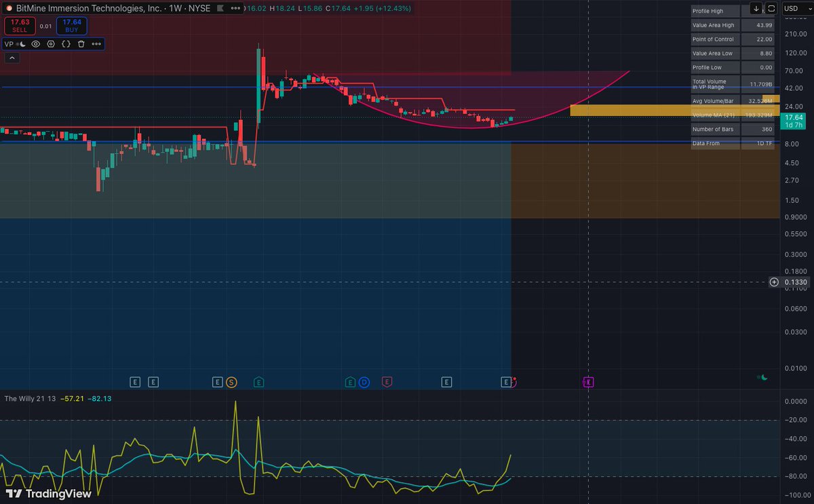This screenshot has width=814, height=504.
Task: Select the VP indicator label
Action: [9, 43]
